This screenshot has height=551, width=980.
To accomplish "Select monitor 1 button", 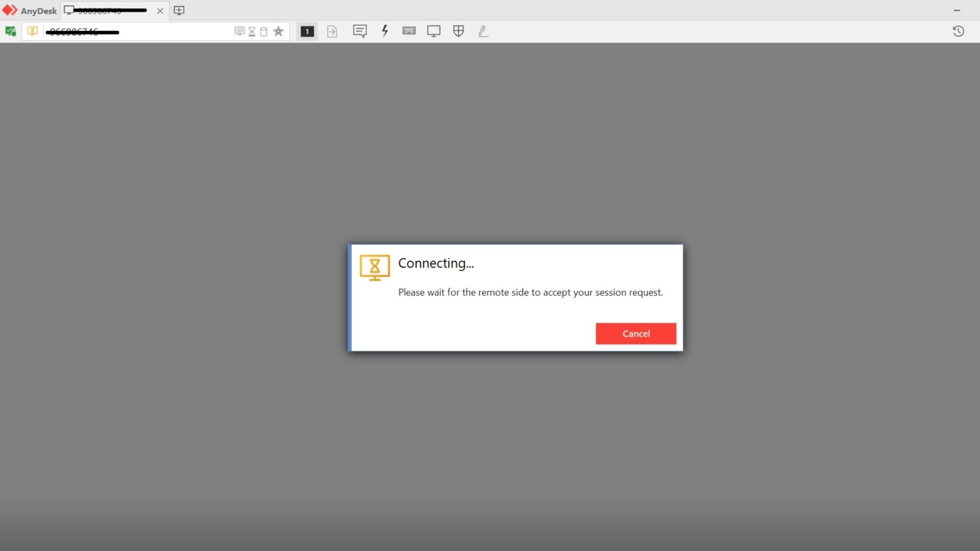I will tap(307, 32).
